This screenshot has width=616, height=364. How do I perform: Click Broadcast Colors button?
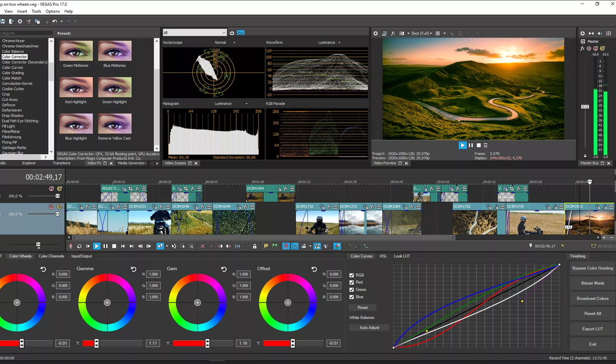tap(592, 298)
